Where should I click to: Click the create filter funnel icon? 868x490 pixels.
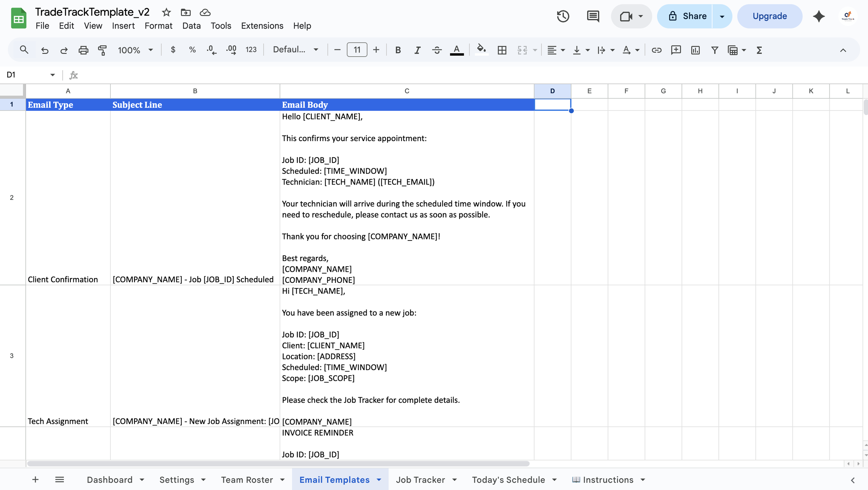pyautogui.click(x=715, y=50)
